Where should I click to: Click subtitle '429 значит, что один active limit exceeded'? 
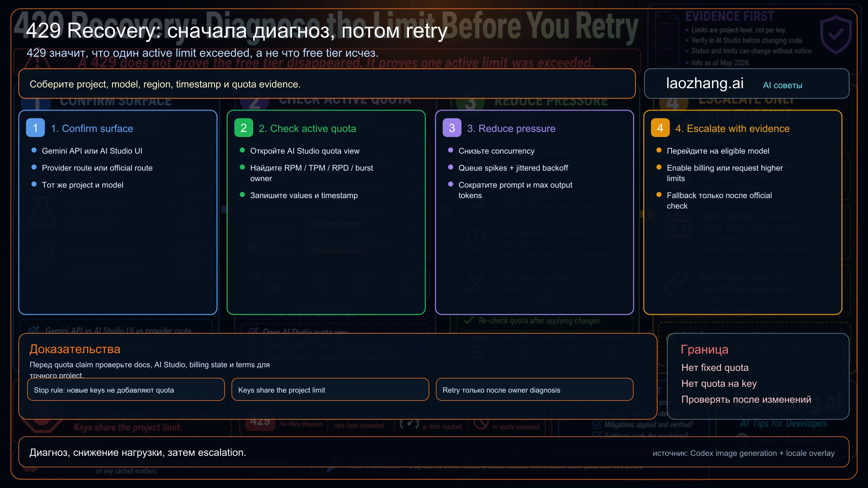coord(202,53)
